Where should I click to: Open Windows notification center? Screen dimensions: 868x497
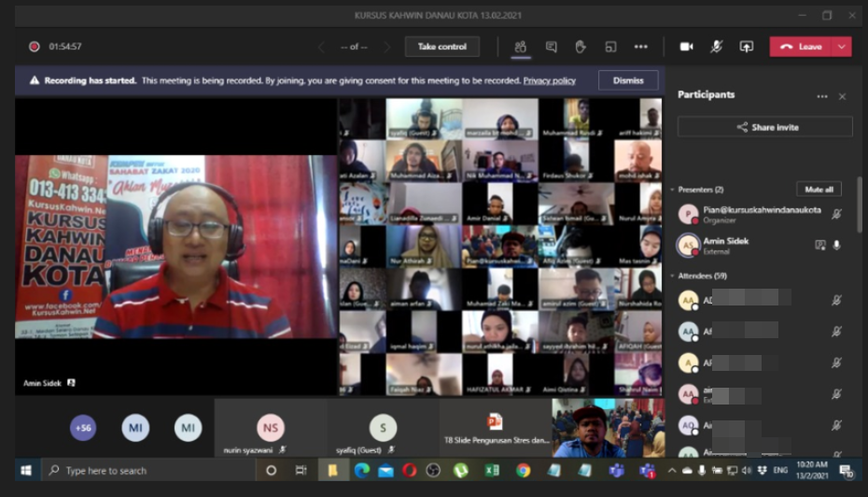[846, 471]
